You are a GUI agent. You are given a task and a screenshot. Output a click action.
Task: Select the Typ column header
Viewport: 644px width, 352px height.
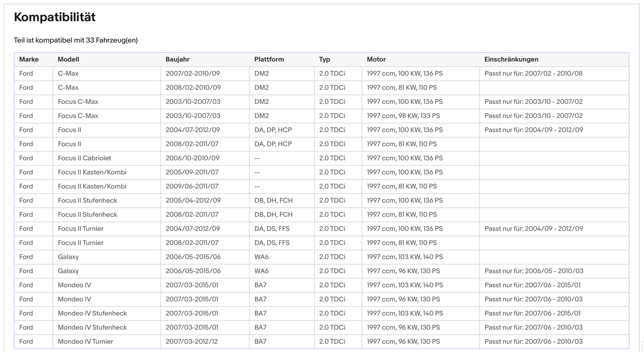[324, 60]
